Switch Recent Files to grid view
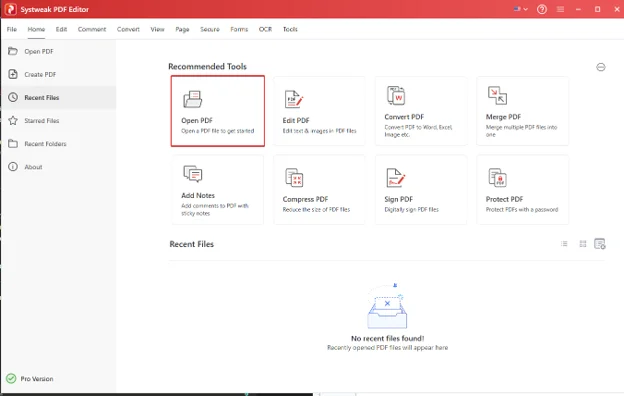The image size is (624, 396). pos(583,244)
